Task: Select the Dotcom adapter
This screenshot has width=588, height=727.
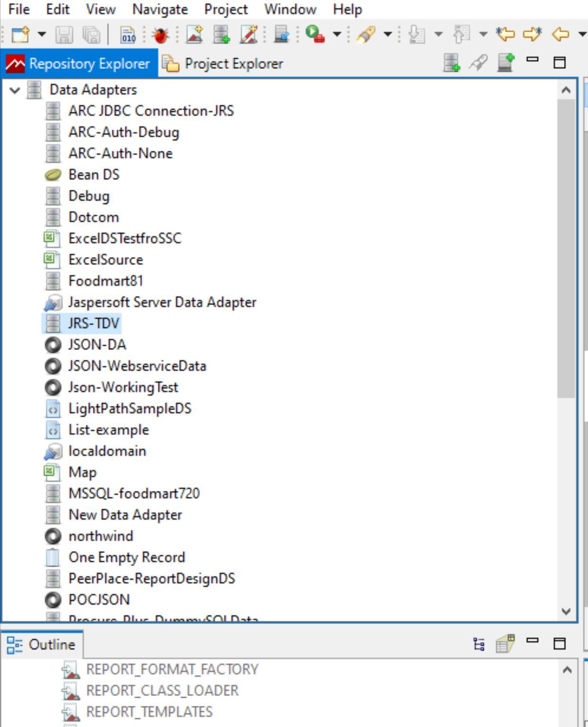Action: 94,217
